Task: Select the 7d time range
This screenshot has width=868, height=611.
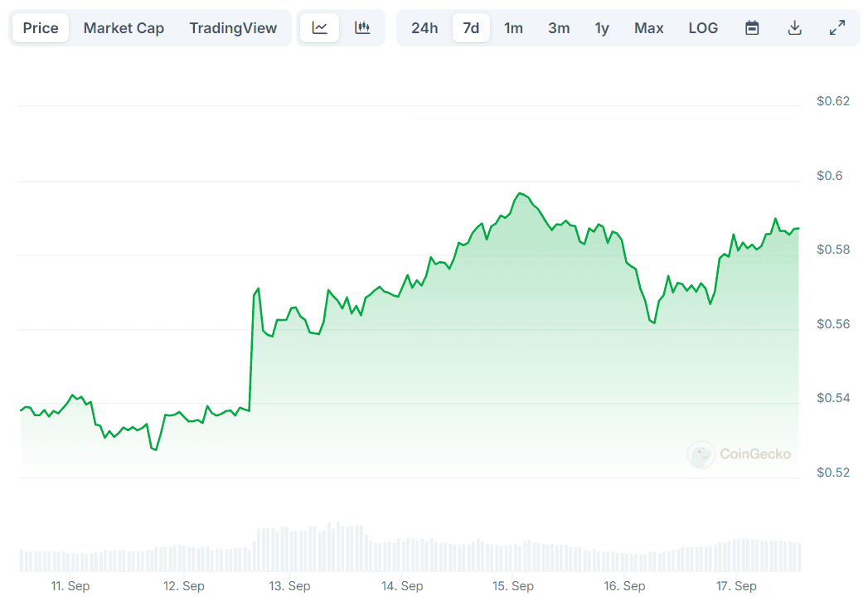Action: (x=471, y=27)
